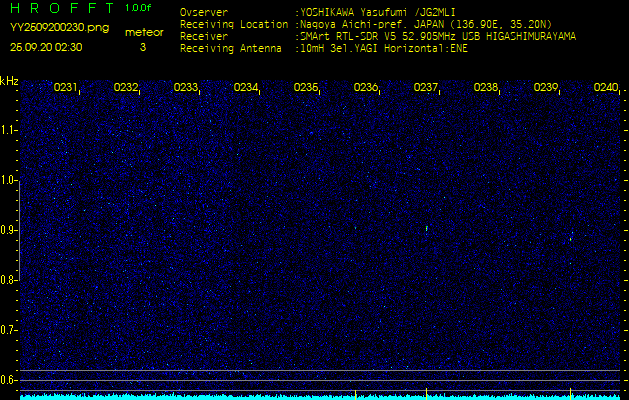Click the 0235 time marker
The height and width of the screenshot is (400, 629).
306,88
